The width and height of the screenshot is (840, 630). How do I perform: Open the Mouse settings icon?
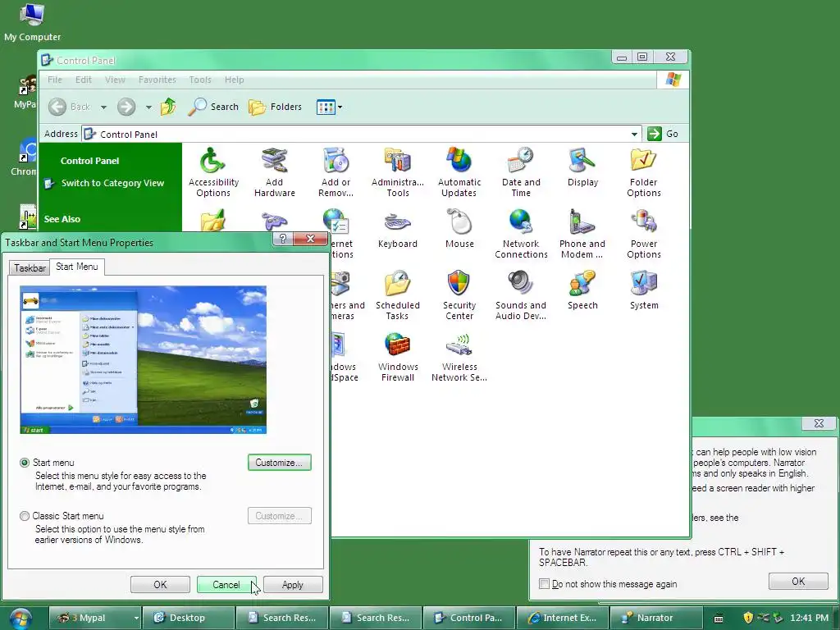[x=459, y=229]
